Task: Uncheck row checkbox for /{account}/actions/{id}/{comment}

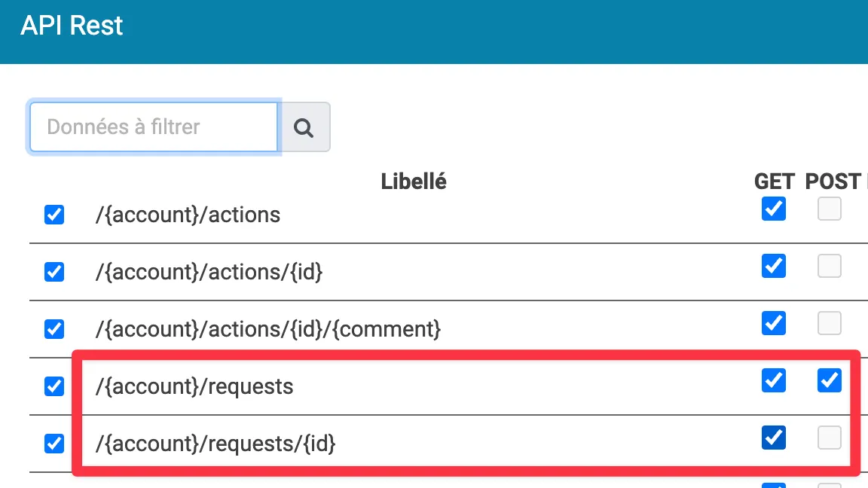Action: tap(54, 329)
